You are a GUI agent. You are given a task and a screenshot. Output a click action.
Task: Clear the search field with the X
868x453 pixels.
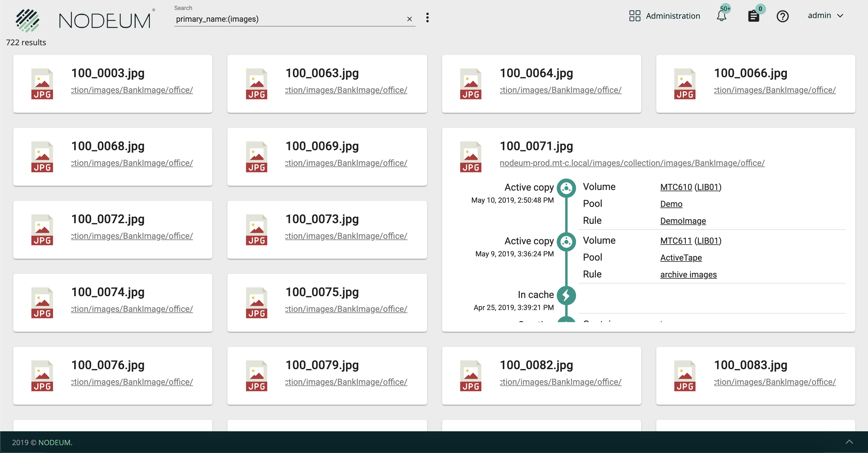[409, 19]
